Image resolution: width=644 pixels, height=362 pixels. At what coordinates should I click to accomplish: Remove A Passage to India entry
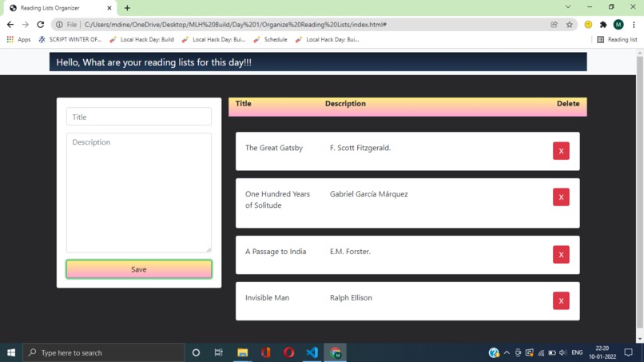tap(561, 254)
